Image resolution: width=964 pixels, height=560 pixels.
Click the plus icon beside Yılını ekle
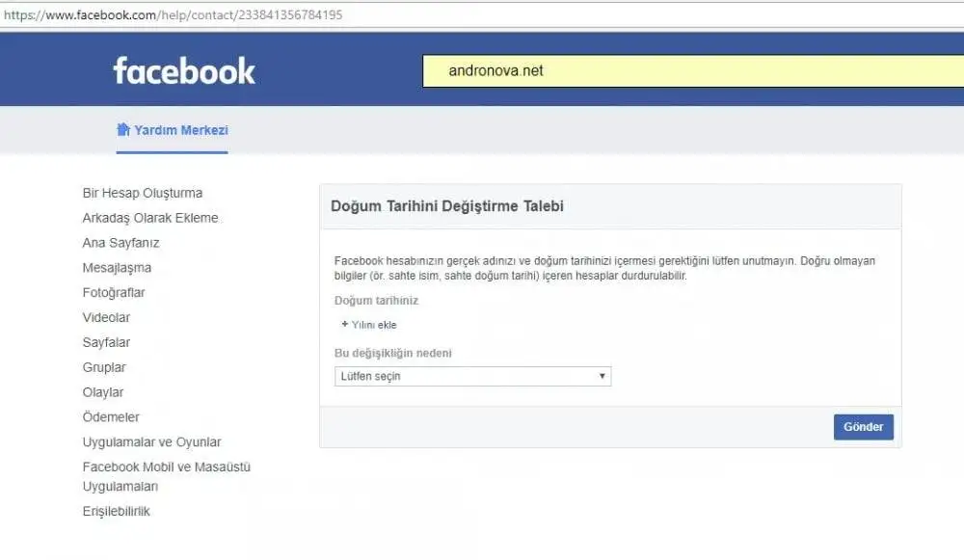(x=344, y=324)
